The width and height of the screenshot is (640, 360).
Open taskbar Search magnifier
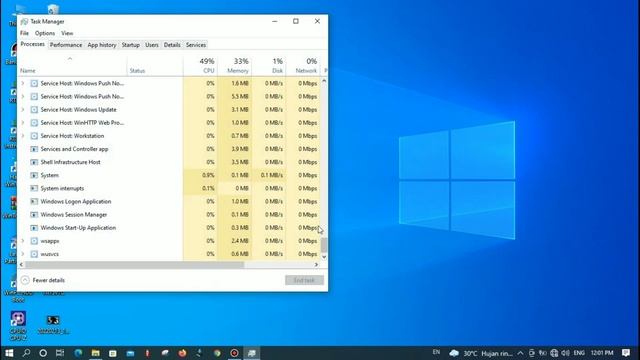click(x=26, y=353)
